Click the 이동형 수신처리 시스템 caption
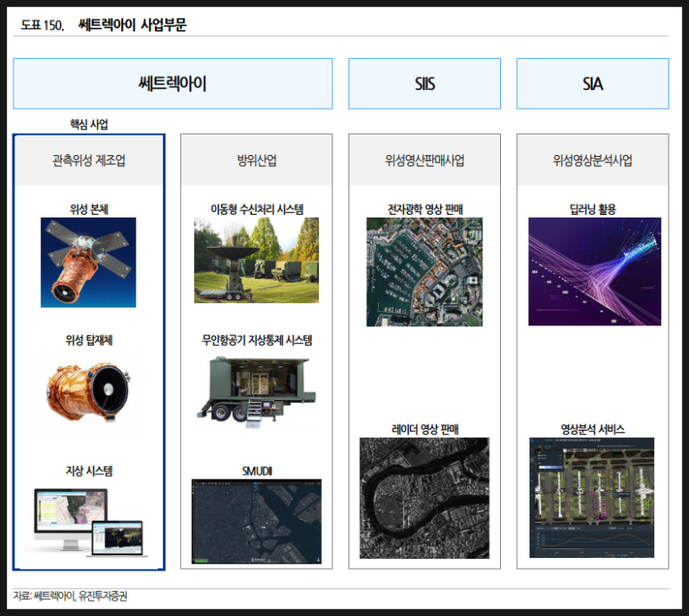This screenshot has height=616, width=689. (257, 209)
